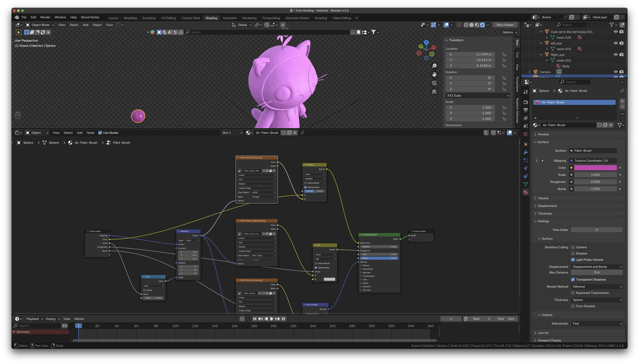Viewport: 639px width, 364px height.
Task: Switch to the Geometry Nodes workspace tab
Action: coord(297,18)
